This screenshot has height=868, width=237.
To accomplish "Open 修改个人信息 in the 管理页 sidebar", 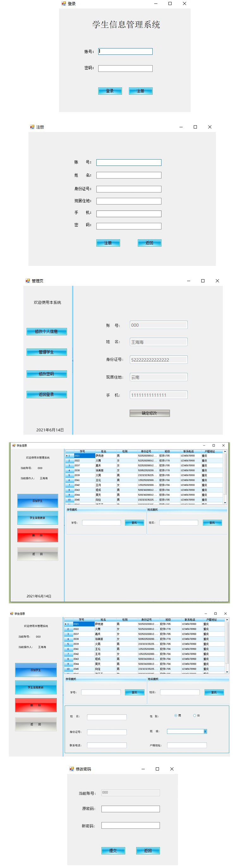I will point(47,331).
